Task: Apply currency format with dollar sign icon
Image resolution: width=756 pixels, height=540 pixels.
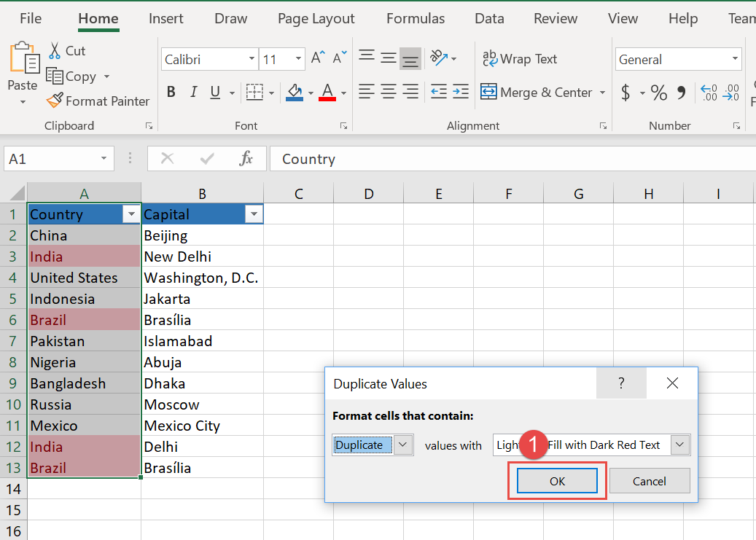Action: (x=625, y=92)
